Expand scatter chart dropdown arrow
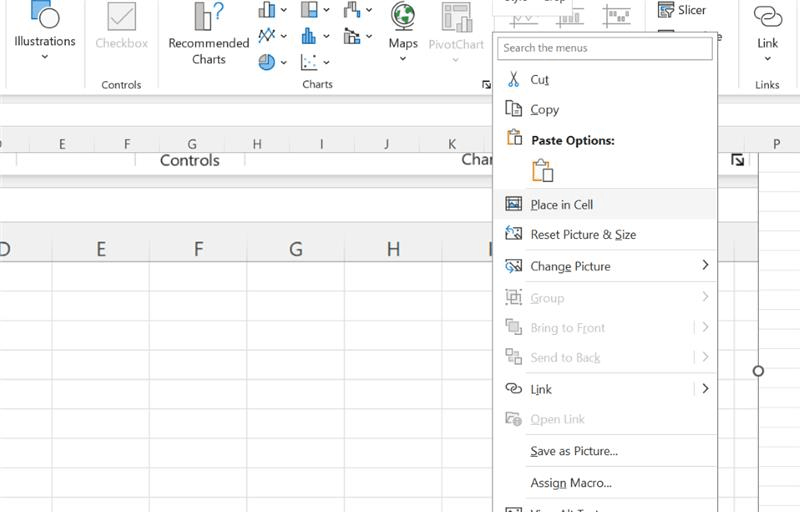 (x=327, y=63)
